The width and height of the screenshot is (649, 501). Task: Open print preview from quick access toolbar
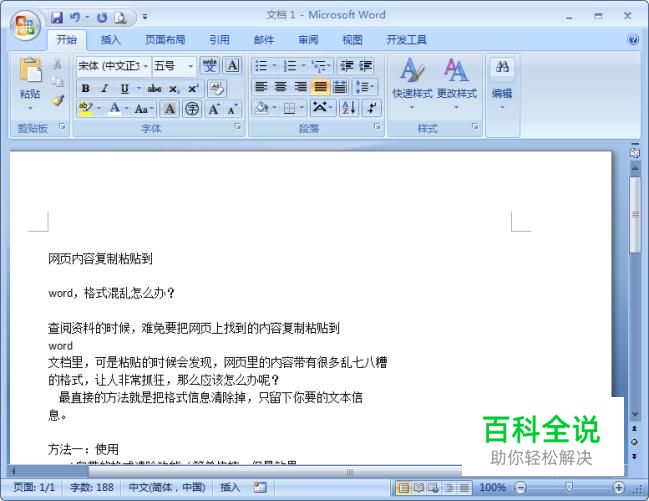(120, 17)
